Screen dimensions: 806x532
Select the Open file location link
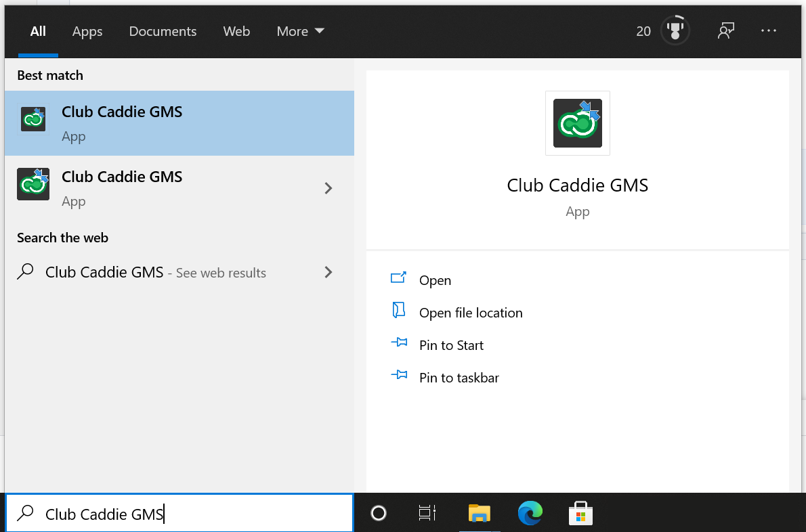[471, 312]
